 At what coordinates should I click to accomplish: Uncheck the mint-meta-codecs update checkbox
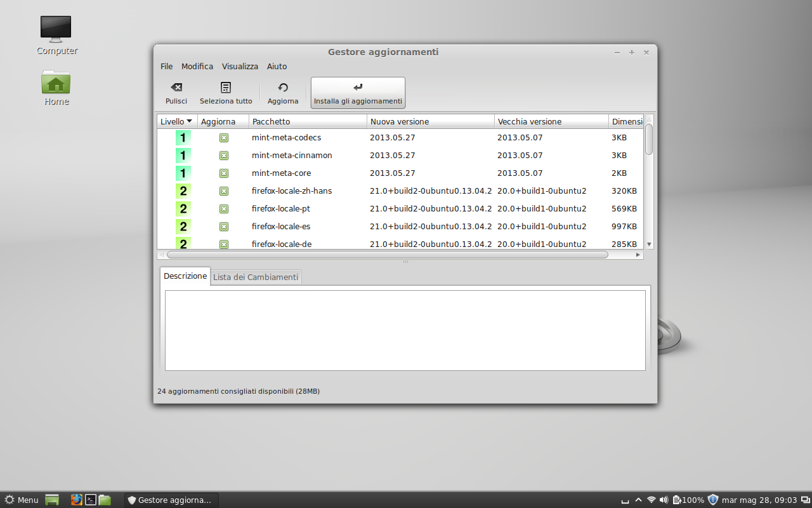pyautogui.click(x=224, y=138)
